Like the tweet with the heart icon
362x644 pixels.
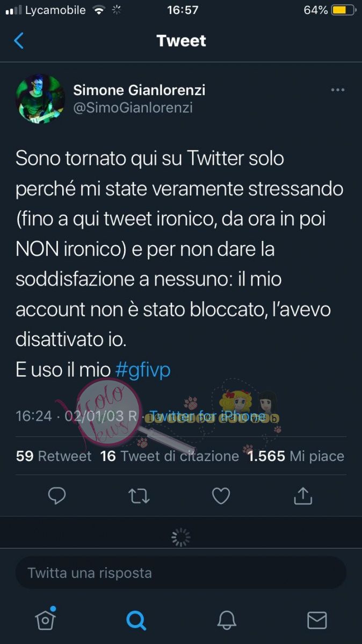point(221,496)
